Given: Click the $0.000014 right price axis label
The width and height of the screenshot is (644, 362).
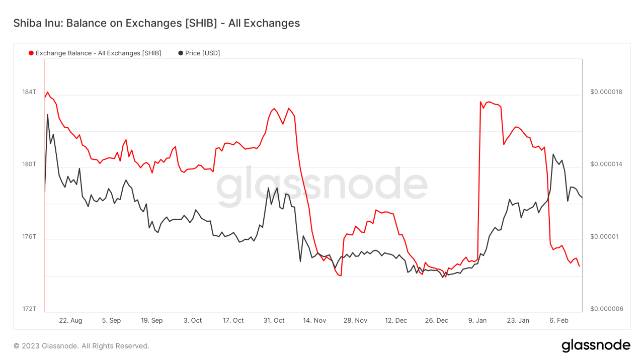Looking at the screenshot, I should tap(606, 164).
